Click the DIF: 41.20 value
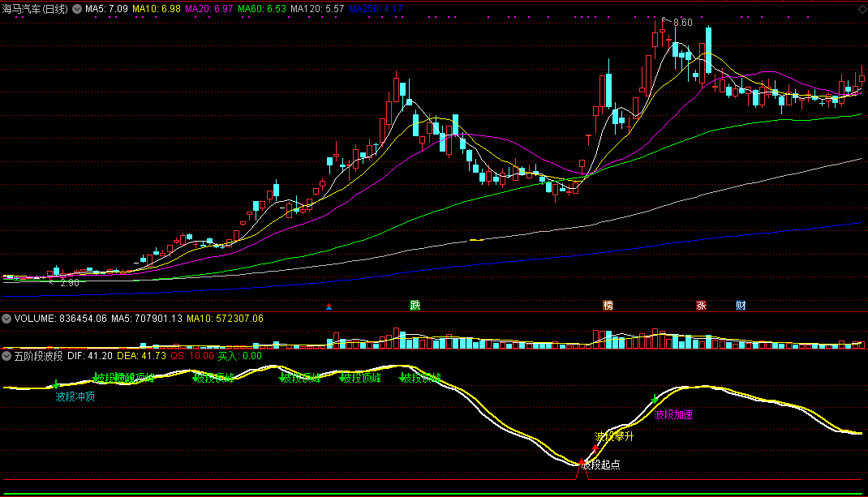Image resolution: width=868 pixels, height=497 pixels. [90, 356]
